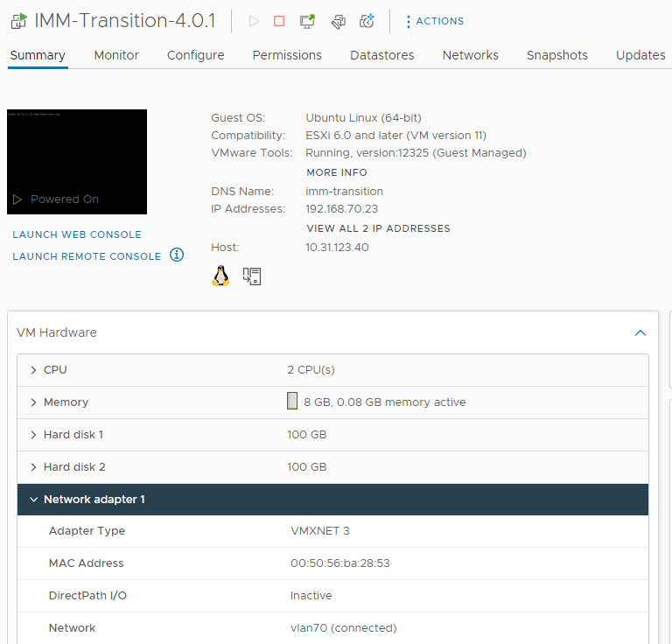
Task: Click Launch Web Console link
Action: click(77, 234)
